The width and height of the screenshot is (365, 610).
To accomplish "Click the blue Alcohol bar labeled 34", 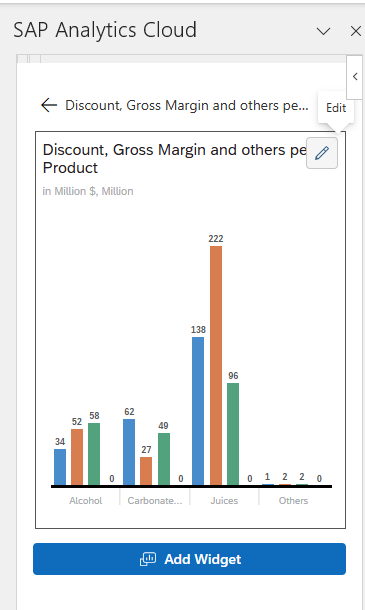I will 60,467.
